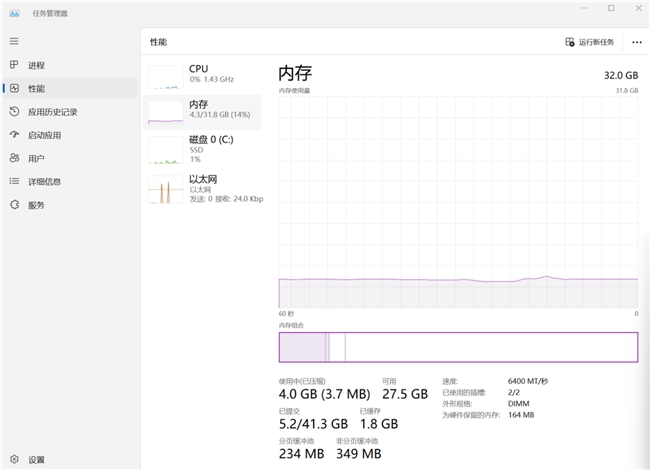The image size is (650, 470).
Task: Click the CPU mini graph thumbnail
Action: coord(166,77)
